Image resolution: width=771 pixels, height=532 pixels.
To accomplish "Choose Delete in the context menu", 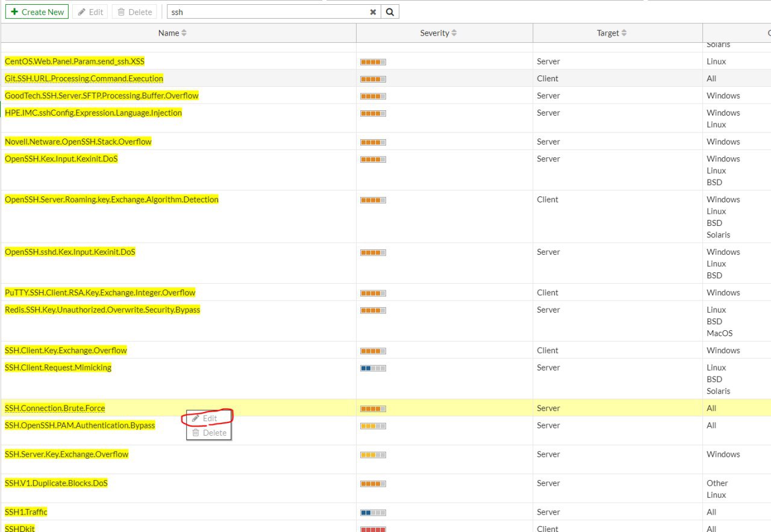I will (x=208, y=433).
